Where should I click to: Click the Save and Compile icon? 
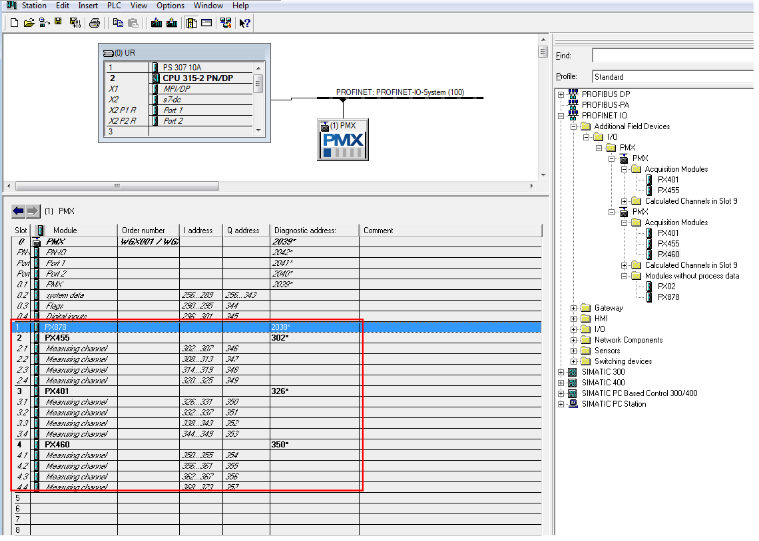75,23
